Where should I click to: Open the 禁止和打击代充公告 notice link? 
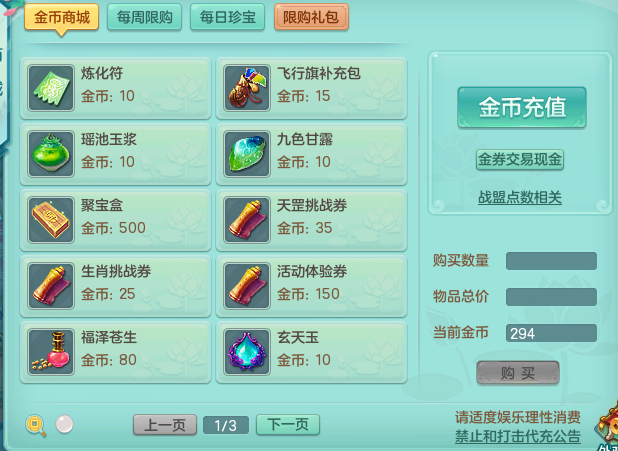[518, 436]
